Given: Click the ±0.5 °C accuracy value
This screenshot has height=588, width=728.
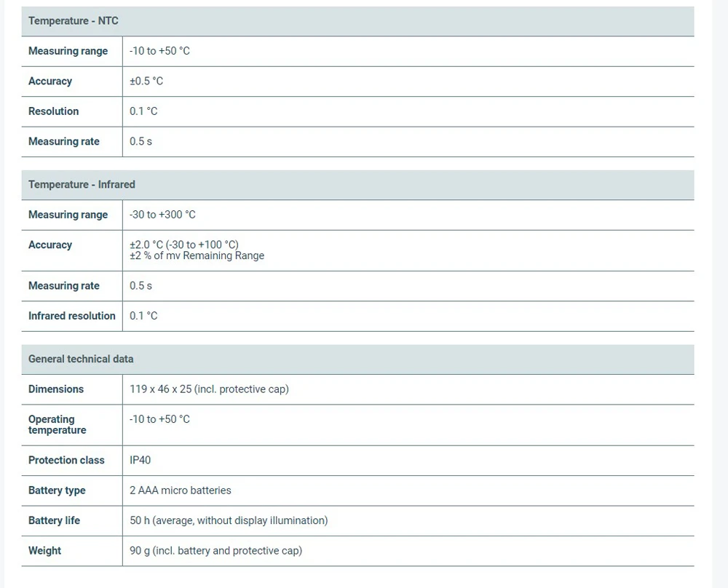Looking at the screenshot, I should tap(146, 82).
